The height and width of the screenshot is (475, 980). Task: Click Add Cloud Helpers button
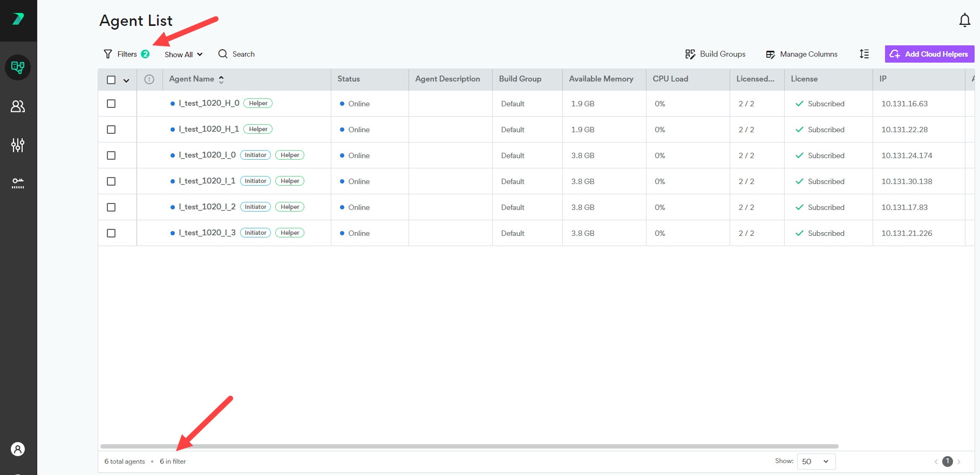click(x=929, y=54)
